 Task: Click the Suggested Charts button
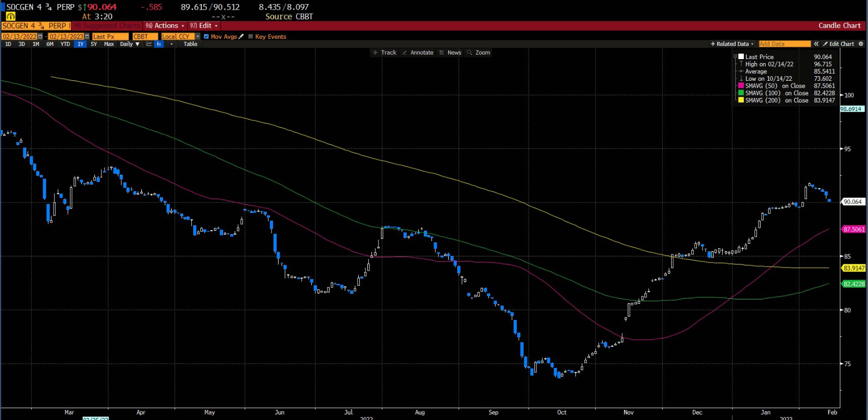click(107, 26)
